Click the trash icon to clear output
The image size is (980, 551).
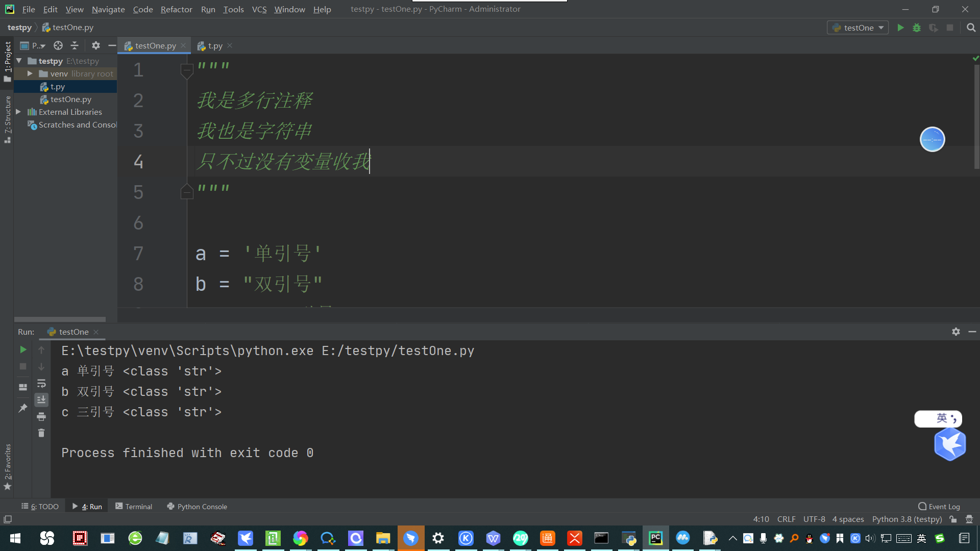(41, 433)
